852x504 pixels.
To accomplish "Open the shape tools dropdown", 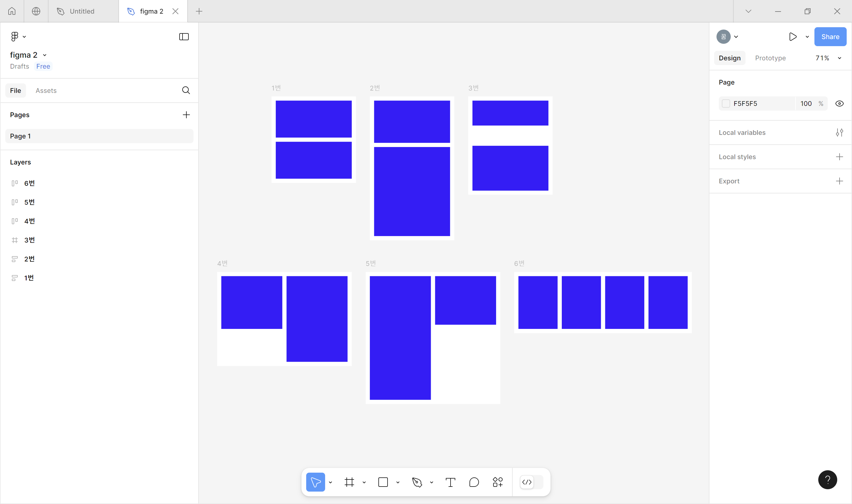I will [398, 482].
